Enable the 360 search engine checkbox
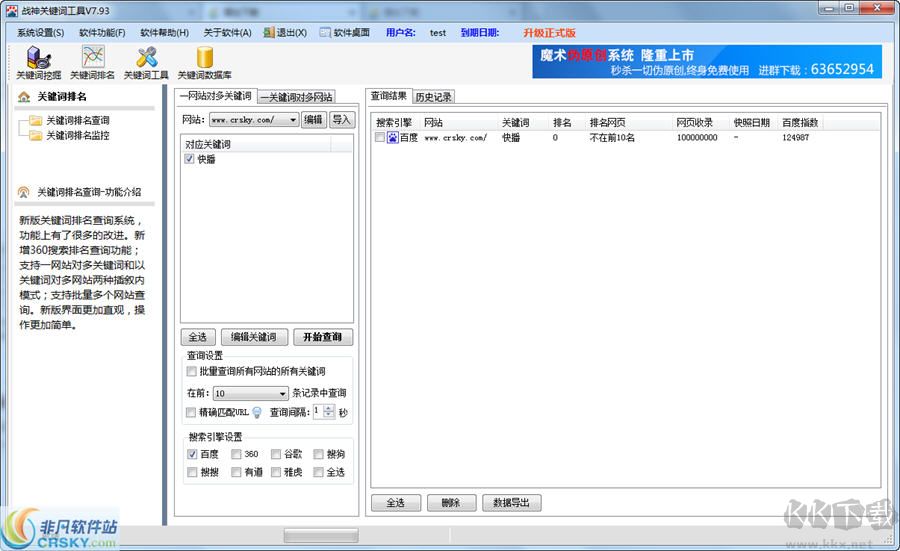This screenshot has height=551, width=900. (236, 454)
